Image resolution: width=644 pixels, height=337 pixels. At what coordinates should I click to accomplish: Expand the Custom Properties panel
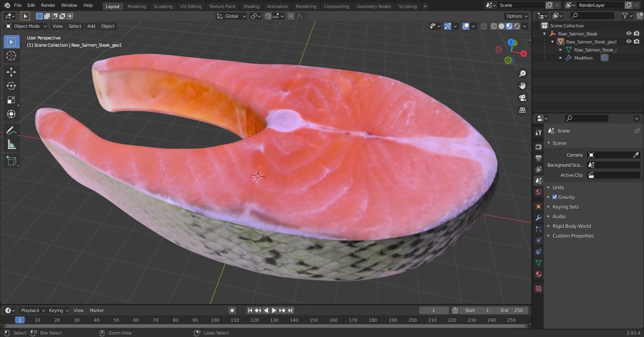tap(573, 236)
